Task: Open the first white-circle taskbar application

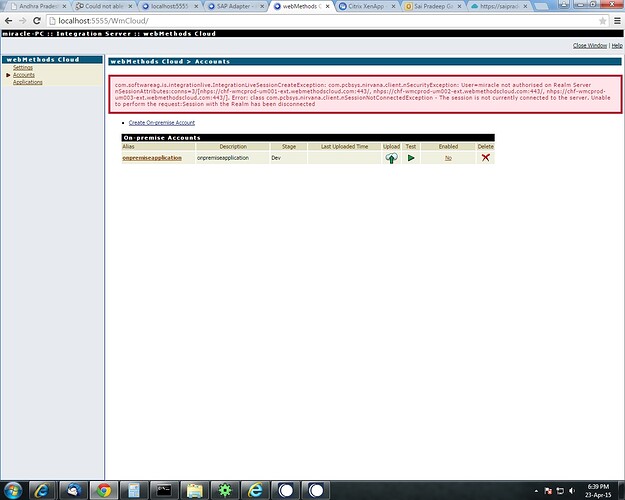Action: (x=285, y=490)
